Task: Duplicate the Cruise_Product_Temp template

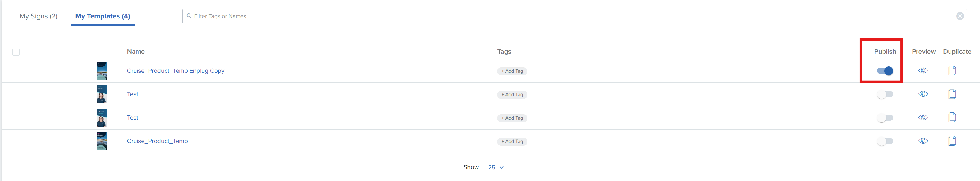Action: (952, 141)
